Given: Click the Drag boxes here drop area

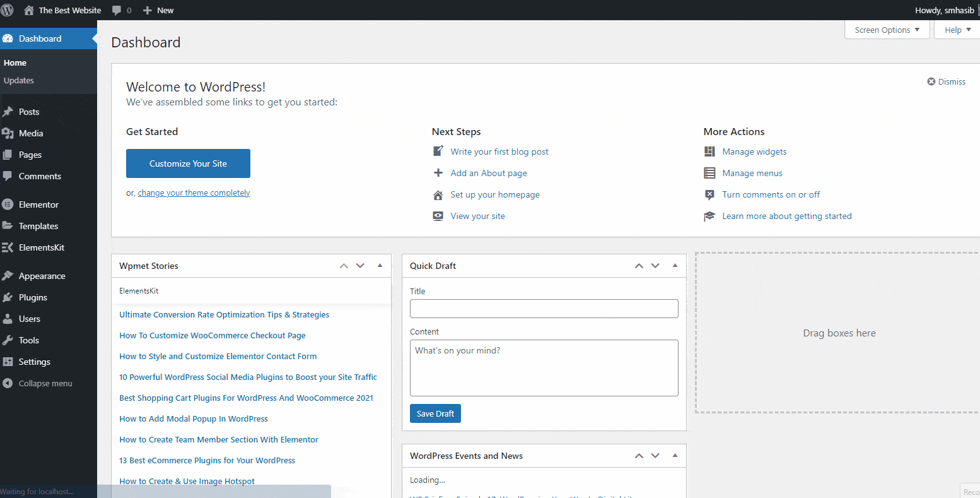Looking at the screenshot, I should [x=838, y=333].
